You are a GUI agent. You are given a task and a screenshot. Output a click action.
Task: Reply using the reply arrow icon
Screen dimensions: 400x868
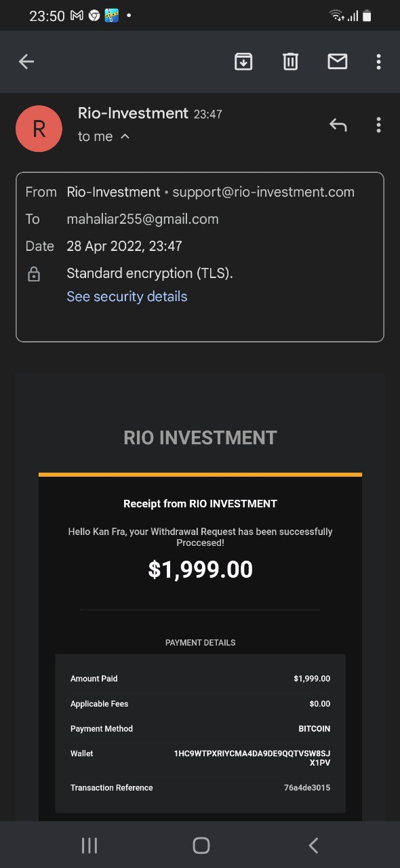pyautogui.click(x=338, y=125)
